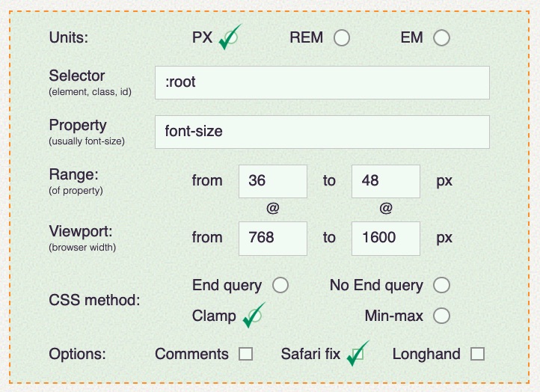Select the End query CSS method

point(280,285)
